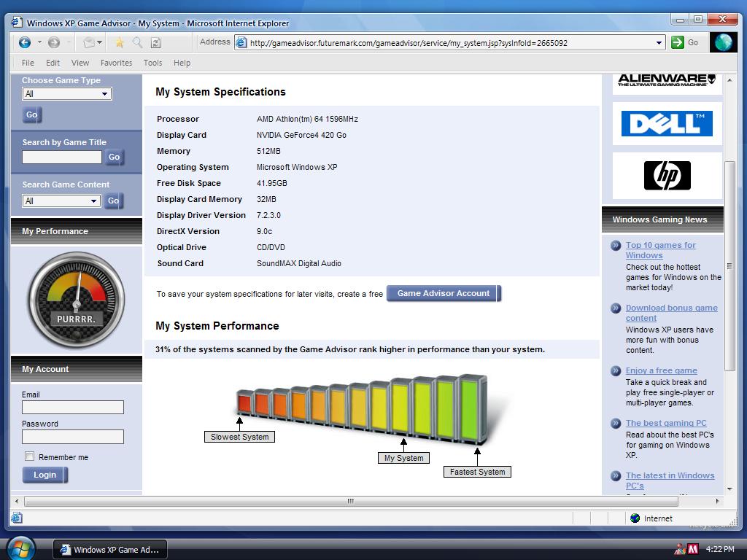This screenshot has height=560, width=747.
Task: Open the 'Enjoy a free game' link
Action: tap(661, 370)
